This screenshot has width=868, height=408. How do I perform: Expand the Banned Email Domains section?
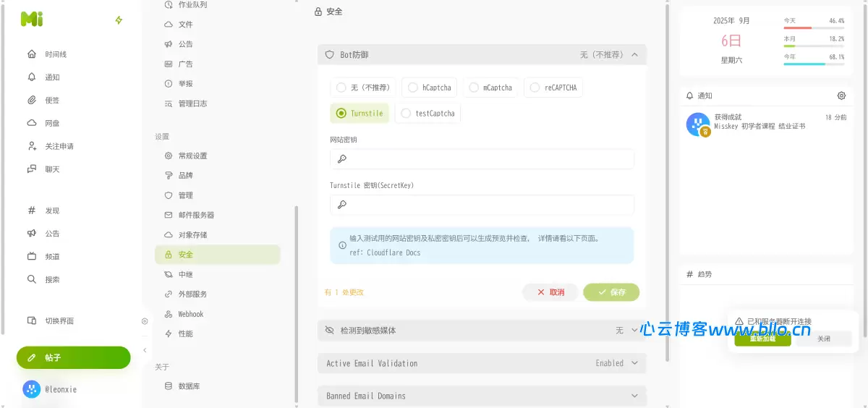click(x=634, y=396)
